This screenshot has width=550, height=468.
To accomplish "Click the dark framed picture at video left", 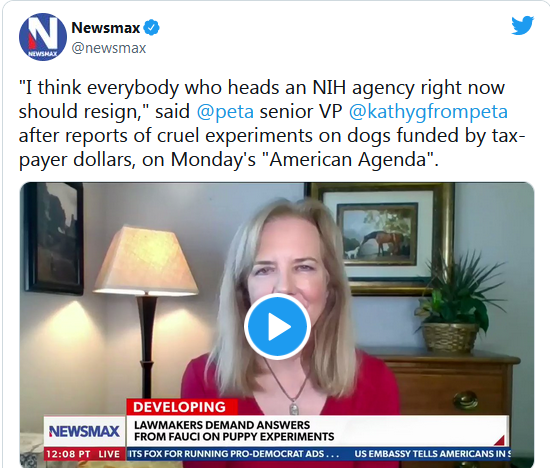I will tap(53, 238).
